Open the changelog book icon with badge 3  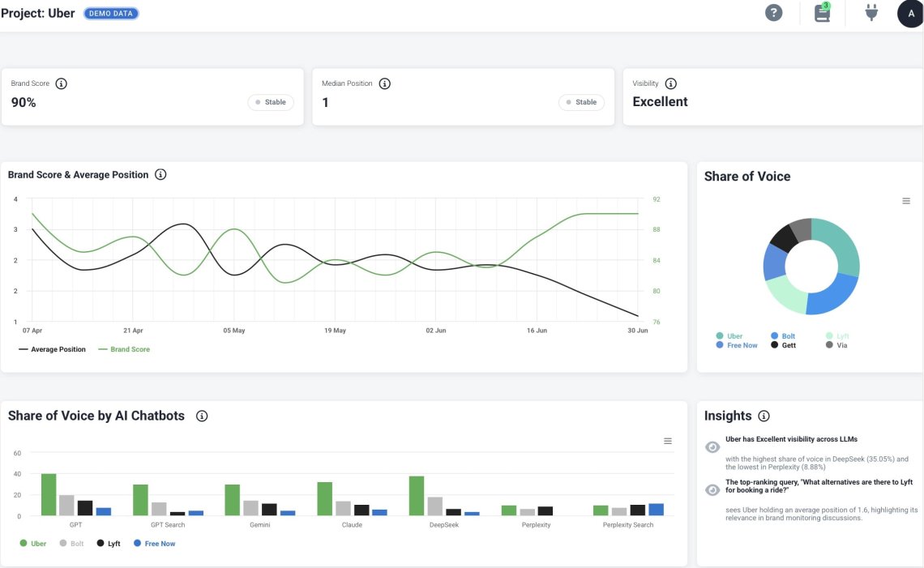821,13
